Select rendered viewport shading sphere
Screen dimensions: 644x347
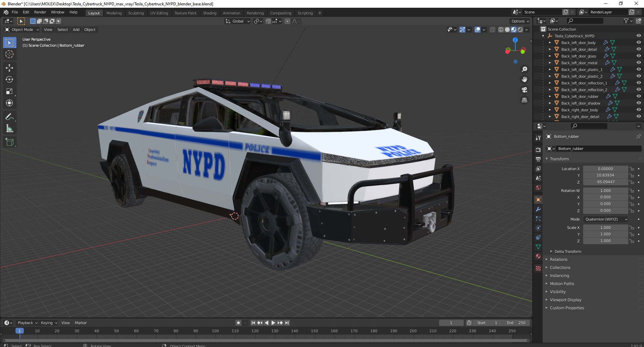(520, 30)
